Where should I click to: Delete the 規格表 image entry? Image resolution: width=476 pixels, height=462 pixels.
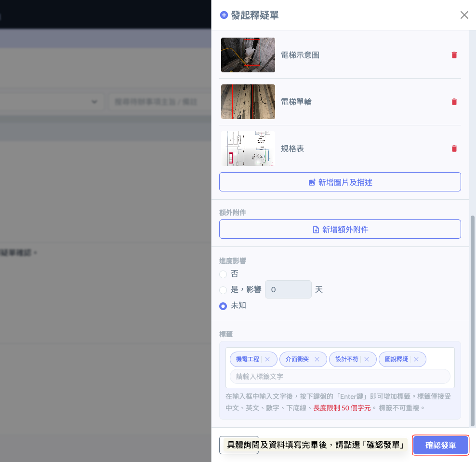click(454, 149)
